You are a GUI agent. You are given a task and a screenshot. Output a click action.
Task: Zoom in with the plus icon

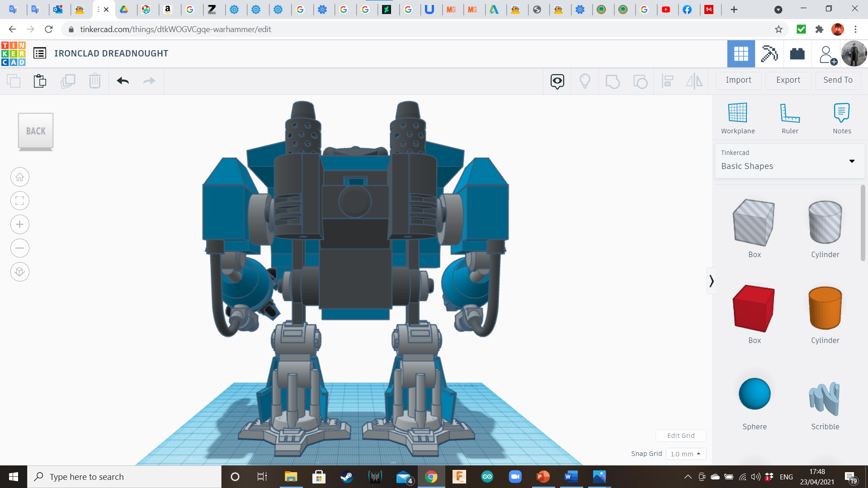20,225
